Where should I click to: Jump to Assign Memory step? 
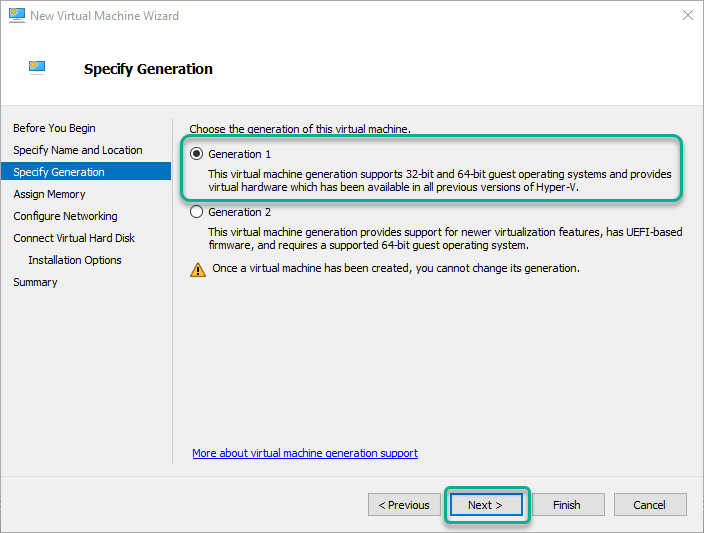click(49, 194)
